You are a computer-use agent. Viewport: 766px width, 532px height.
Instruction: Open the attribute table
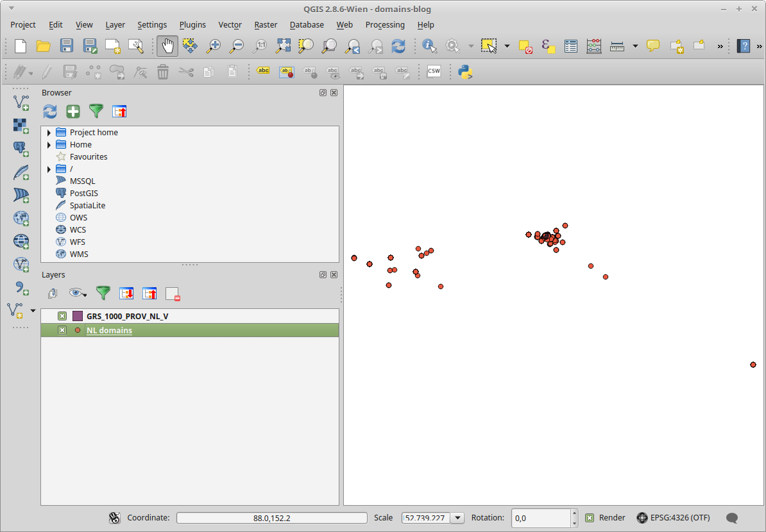pos(571,46)
